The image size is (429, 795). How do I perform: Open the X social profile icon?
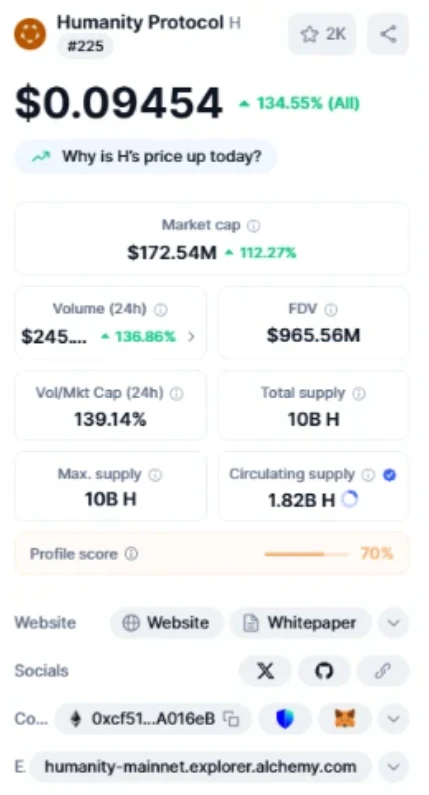pyautogui.click(x=265, y=671)
